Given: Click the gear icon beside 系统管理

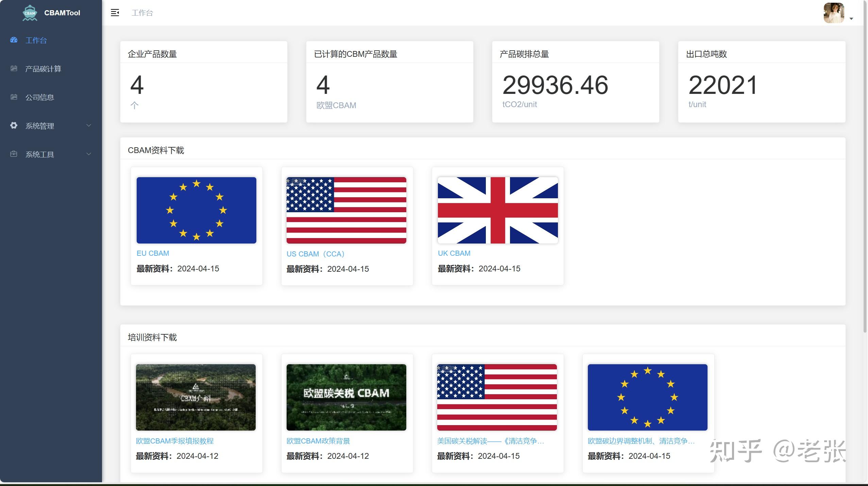Looking at the screenshot, I should coord(14,125).
